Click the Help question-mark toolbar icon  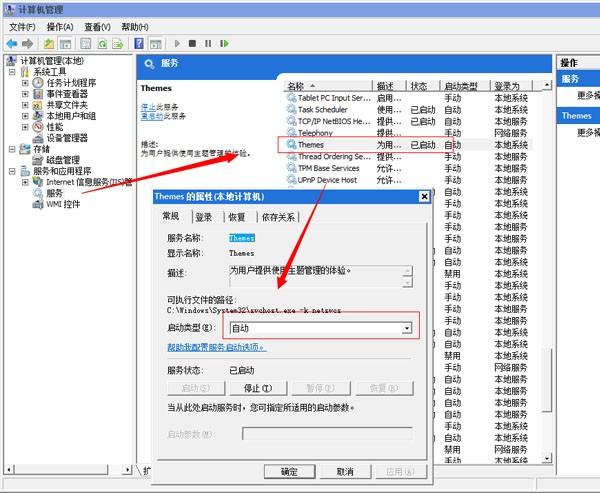click(139, 44)
